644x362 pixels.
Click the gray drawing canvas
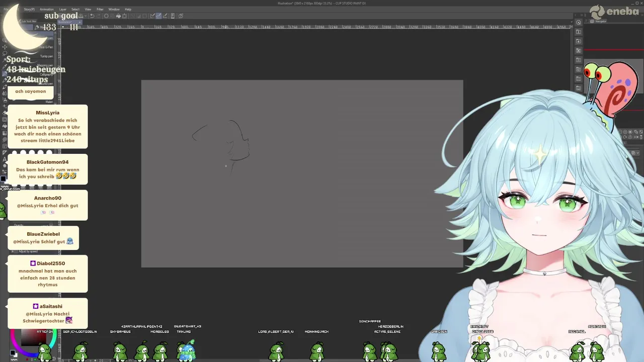[x=302, y=173]
